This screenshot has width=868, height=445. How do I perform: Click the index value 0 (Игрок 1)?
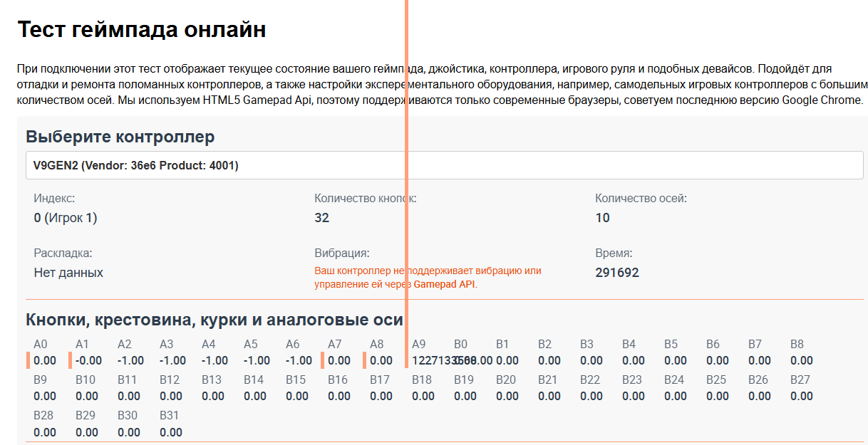(x=66, y=218)
